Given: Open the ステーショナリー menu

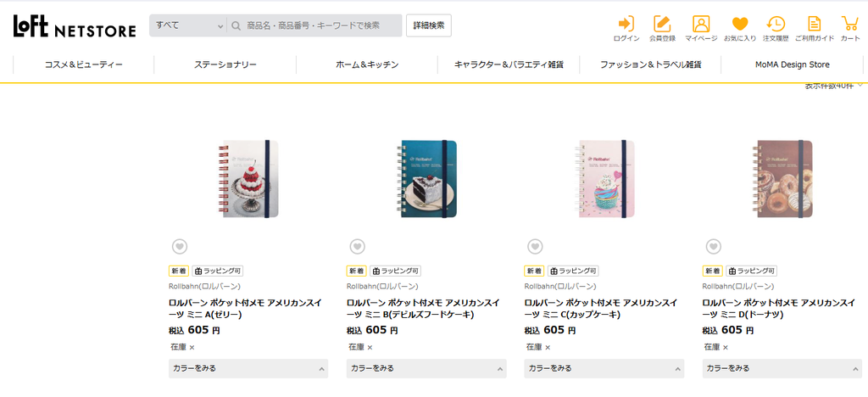Looking at the screenshot, I should coord(225,64).
